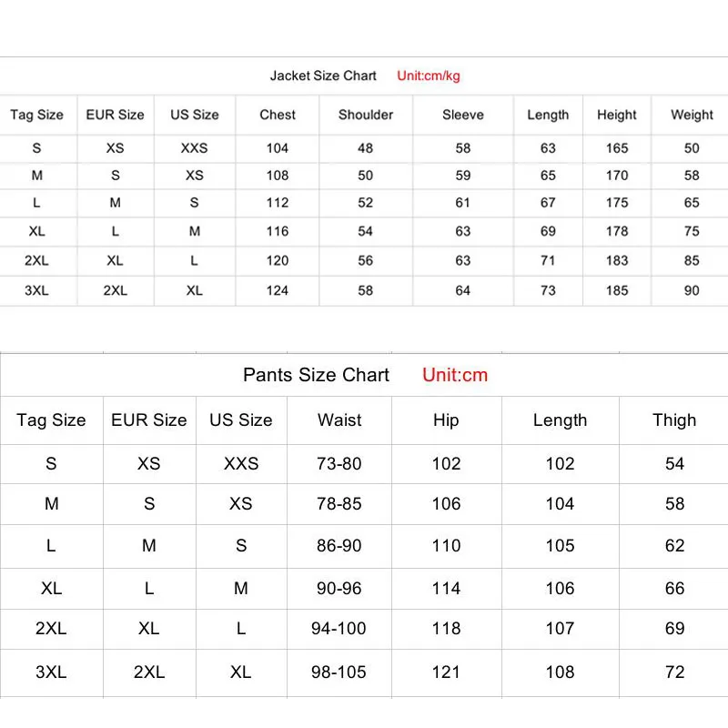
Task: Click the Thigh column header
Action: (674, 420)
